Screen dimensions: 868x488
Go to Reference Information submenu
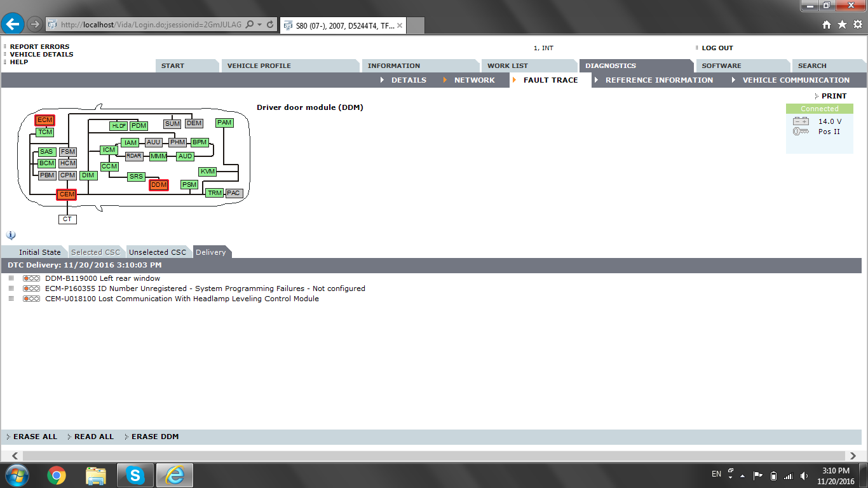658,80
